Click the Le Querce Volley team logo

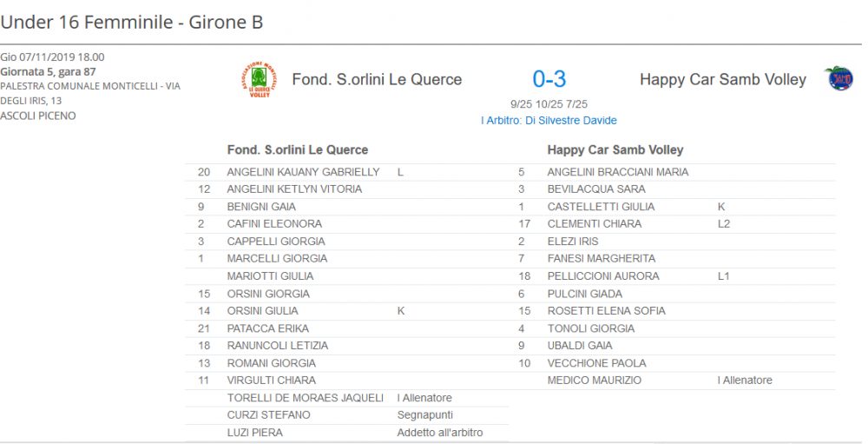tap(260, 80)
